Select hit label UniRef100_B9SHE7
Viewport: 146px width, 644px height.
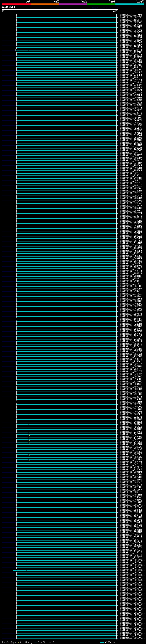[x=131, y=87]
